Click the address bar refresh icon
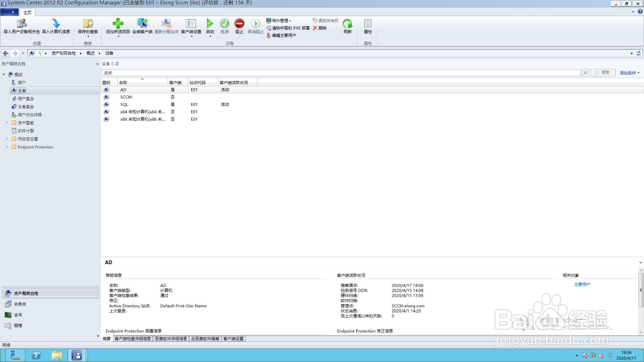Viewport: 644px width, 362px height. (638, 53)
